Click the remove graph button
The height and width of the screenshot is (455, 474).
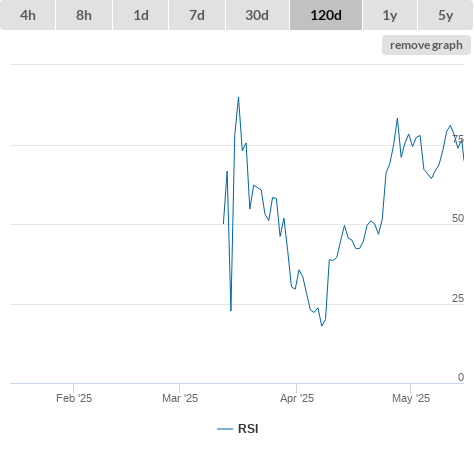tap(426, 45)
